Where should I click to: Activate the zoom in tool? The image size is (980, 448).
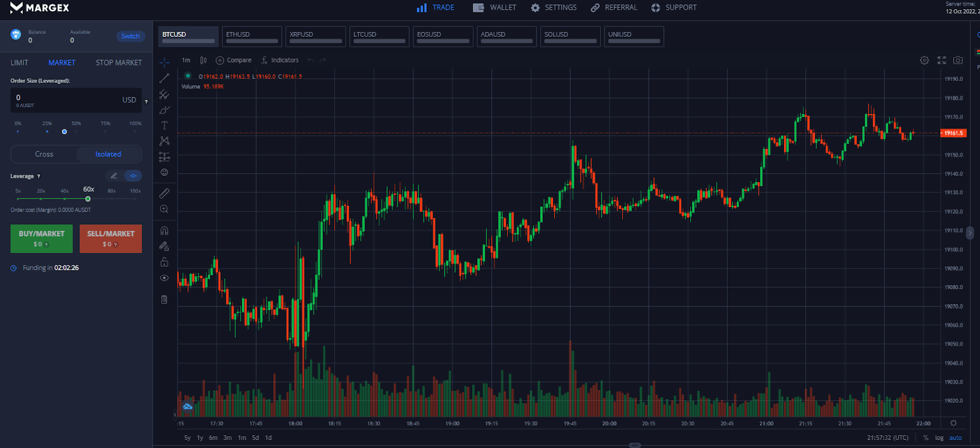[x=164, y=209]
